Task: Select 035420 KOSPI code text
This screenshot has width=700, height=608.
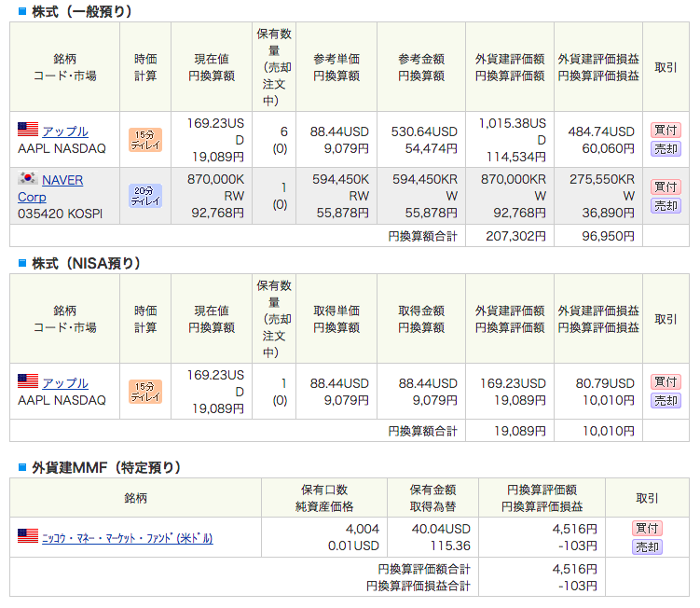Action: tap(61, 214)
